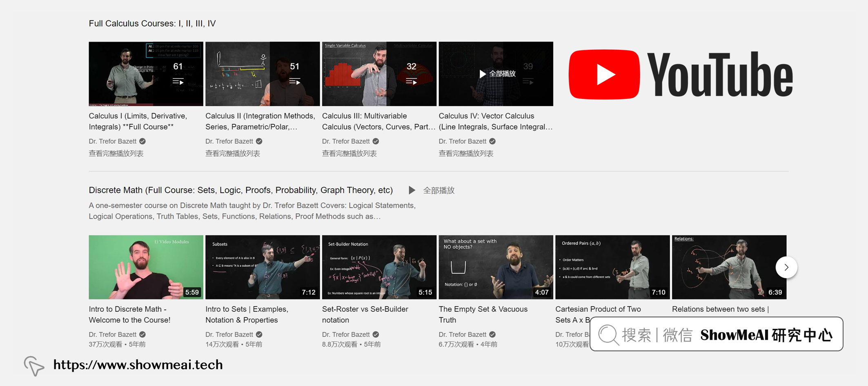This screenshot has width=868, height=386.
Task: Click verified badge under Intro to Discrete Math
Action: pos(142,335)
